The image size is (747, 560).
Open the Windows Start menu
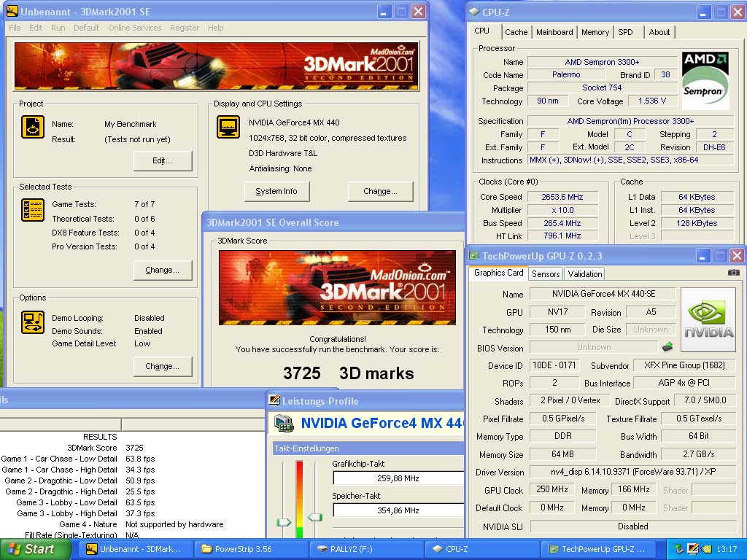pyautogui.click(x=35, y=549)
